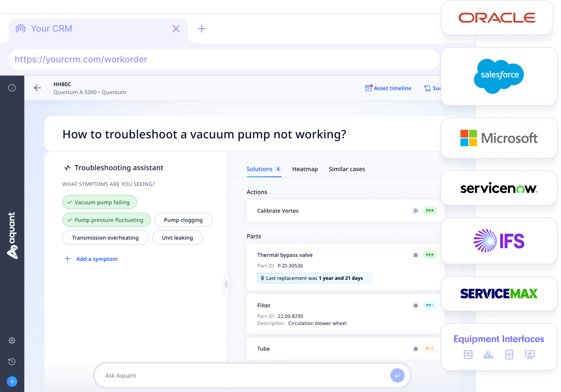
Task: Click the yourcrm.com/workorder address bar
Action: tap(224, 59)
